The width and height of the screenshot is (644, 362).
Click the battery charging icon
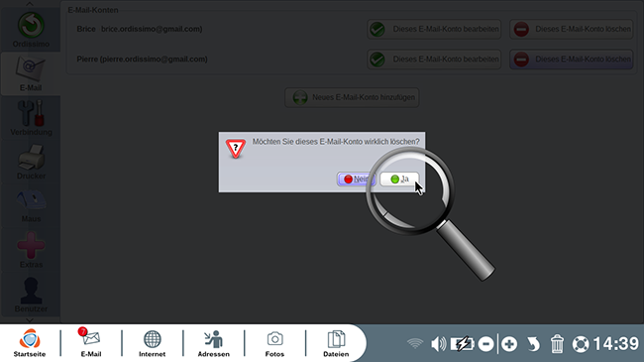(463, 343)
